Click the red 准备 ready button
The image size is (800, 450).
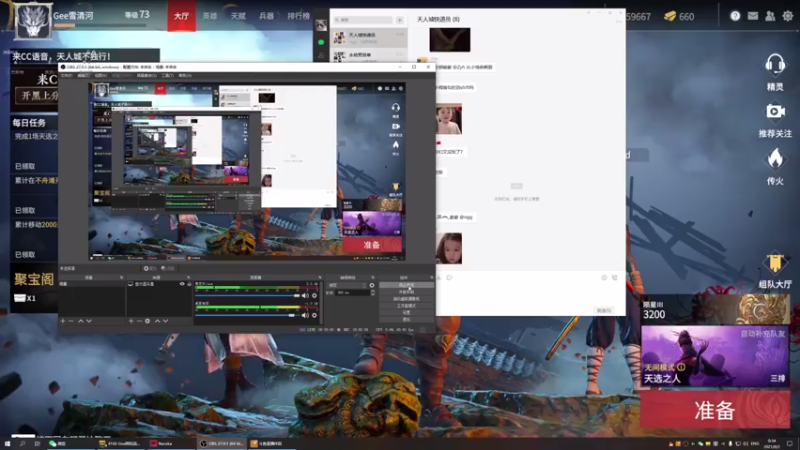(715, 410)
